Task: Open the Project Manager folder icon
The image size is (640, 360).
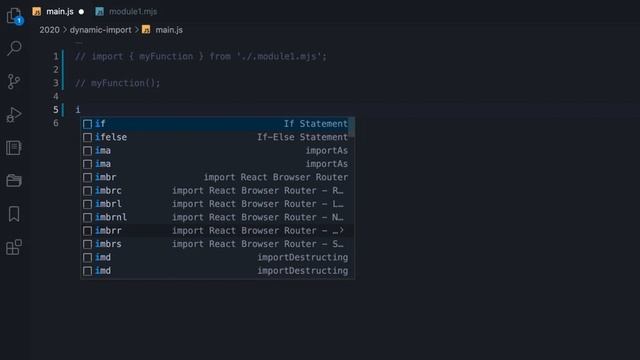Action: tap(14, 180)
